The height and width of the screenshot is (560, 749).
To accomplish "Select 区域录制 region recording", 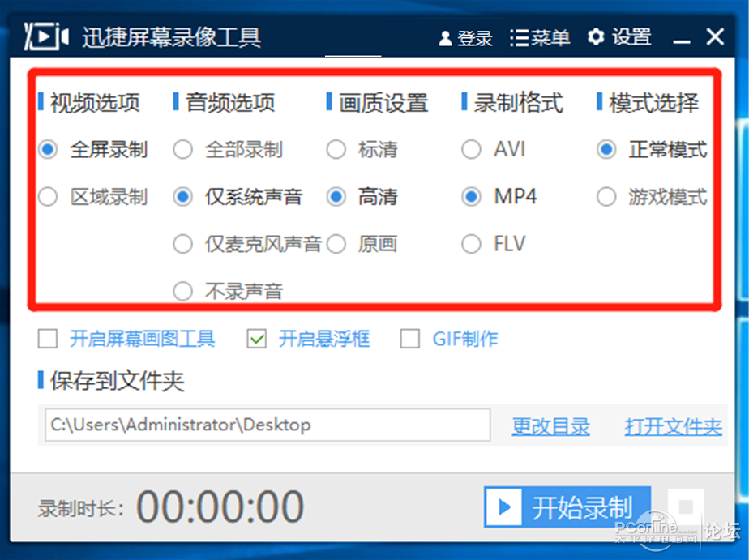I will 93,197.
